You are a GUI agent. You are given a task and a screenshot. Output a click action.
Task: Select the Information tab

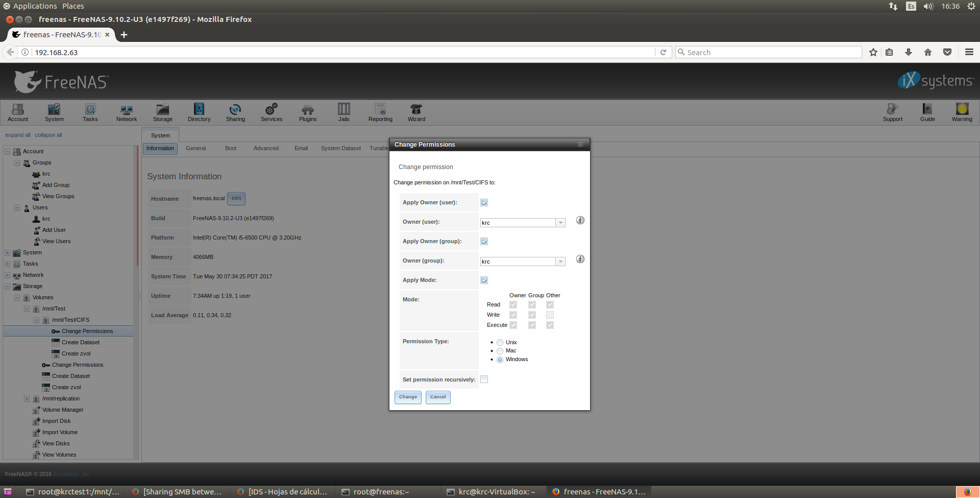click(x=160, y=148)
